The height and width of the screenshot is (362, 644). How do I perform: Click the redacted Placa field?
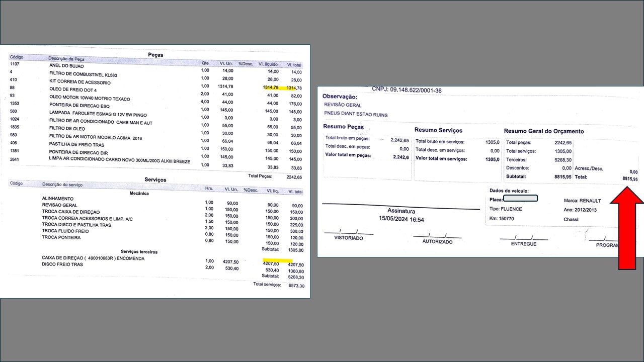(520, 198)
